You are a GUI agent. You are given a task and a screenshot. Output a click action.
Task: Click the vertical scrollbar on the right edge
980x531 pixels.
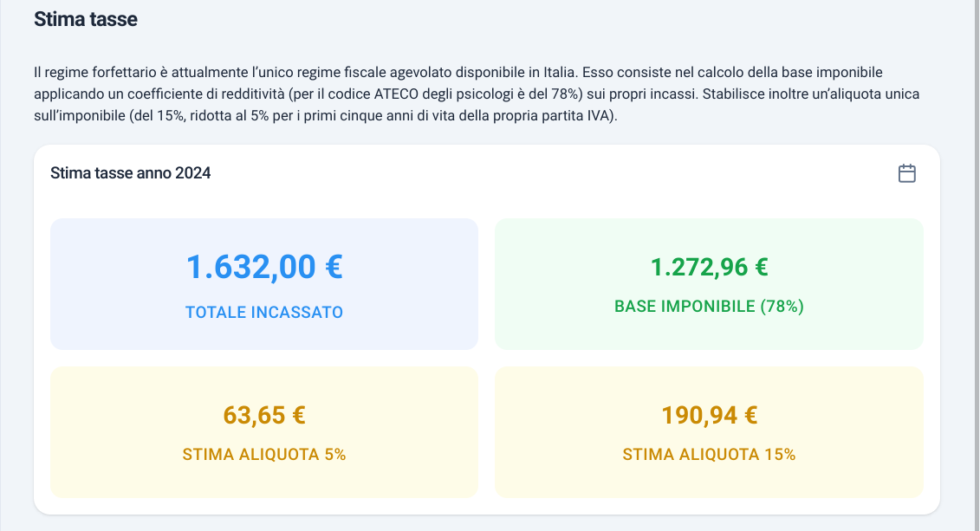[x=976, y=265]
